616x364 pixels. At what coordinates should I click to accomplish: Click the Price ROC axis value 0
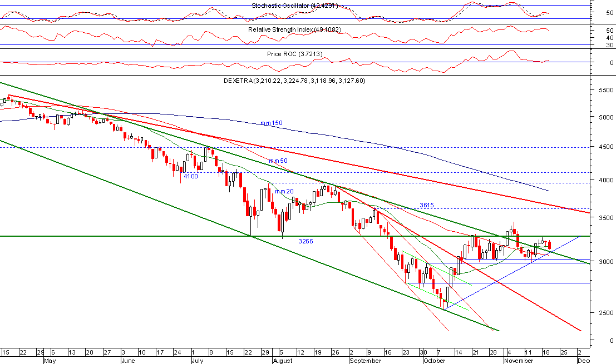click(x=612, y=63)
